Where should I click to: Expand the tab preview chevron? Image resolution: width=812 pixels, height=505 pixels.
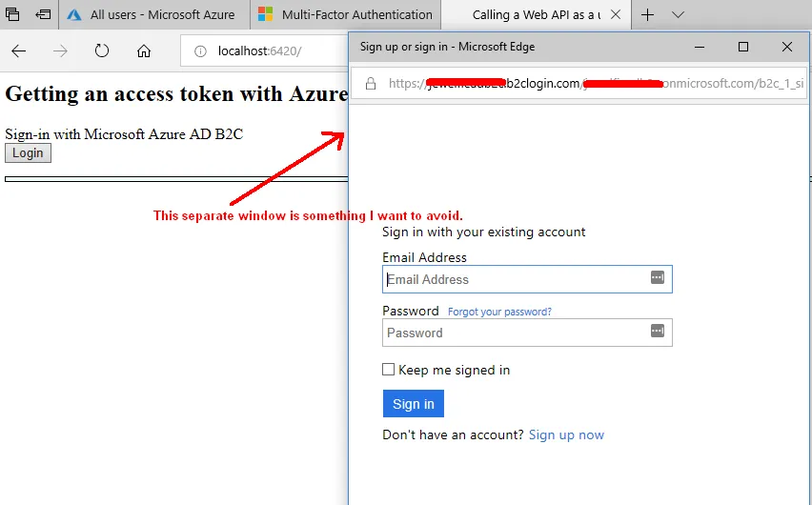(x=678, y=15)
